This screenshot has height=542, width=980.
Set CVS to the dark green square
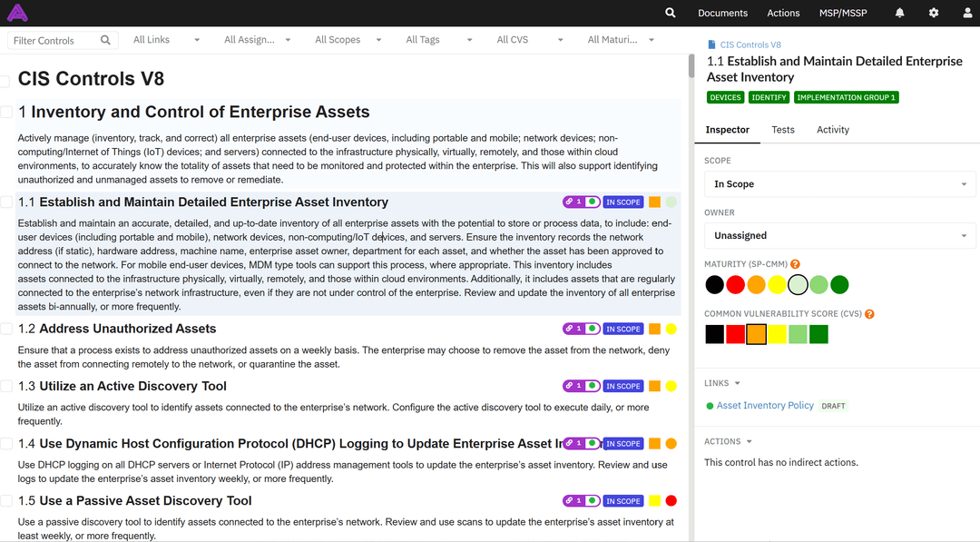tap(818, 334)
